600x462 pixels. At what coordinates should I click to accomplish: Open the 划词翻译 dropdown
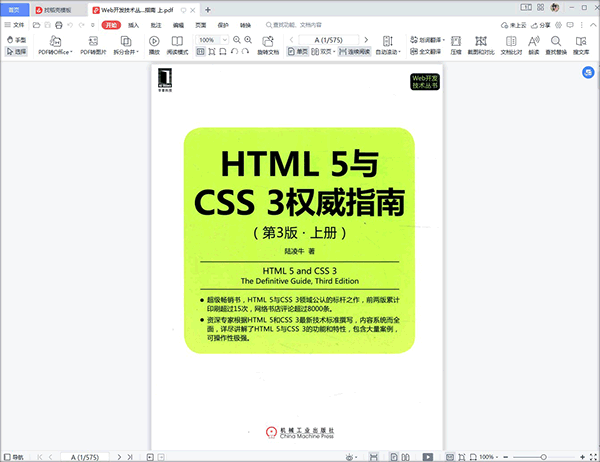click(427, 40)
